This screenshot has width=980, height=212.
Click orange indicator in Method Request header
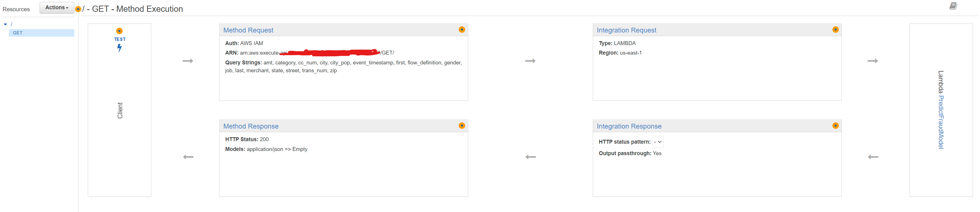(x=462, y=30)
